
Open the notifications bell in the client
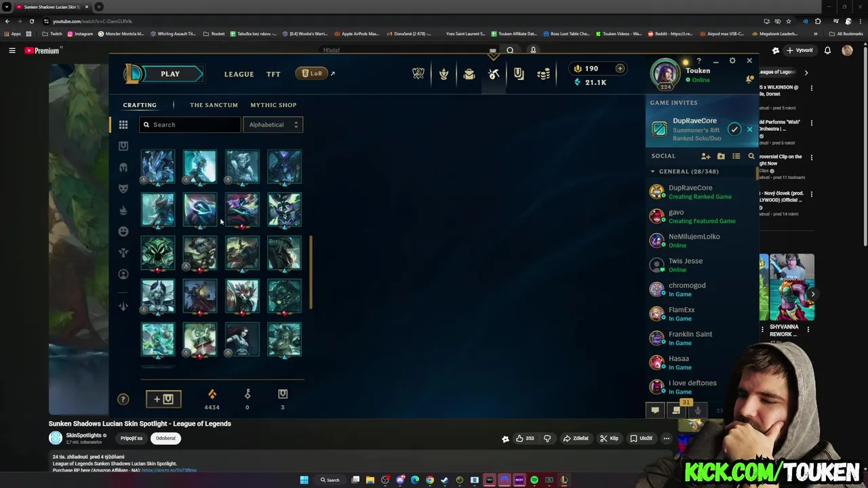(x=750, y=80)
